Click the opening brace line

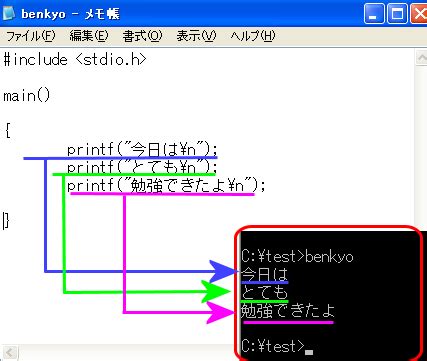click(x=8, y=130)
